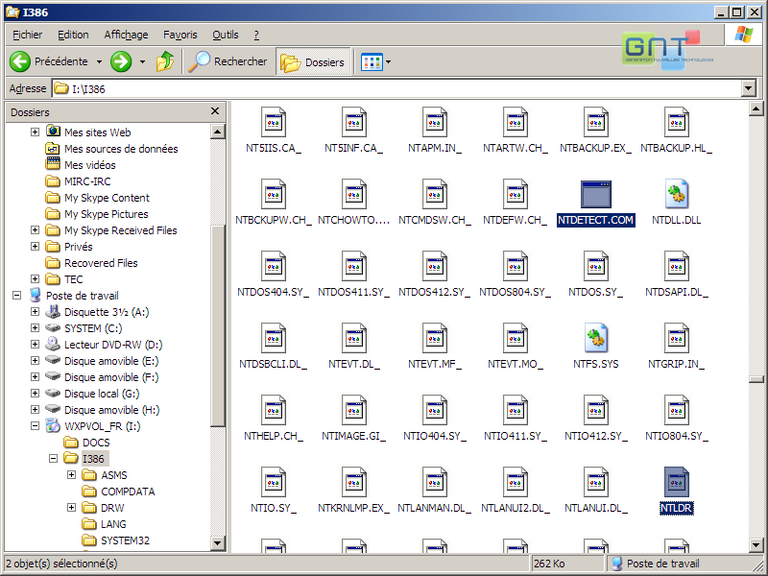
Task: Open the Edition menu
Action: (73, 35)
